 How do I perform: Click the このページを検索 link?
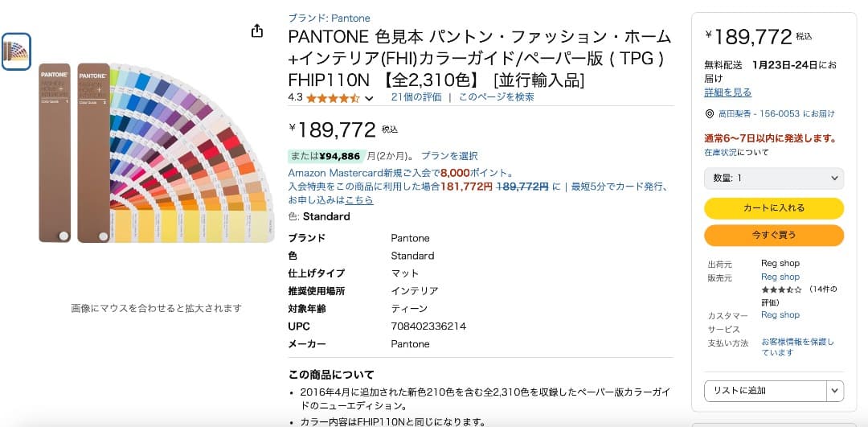(x=496, y=97)
